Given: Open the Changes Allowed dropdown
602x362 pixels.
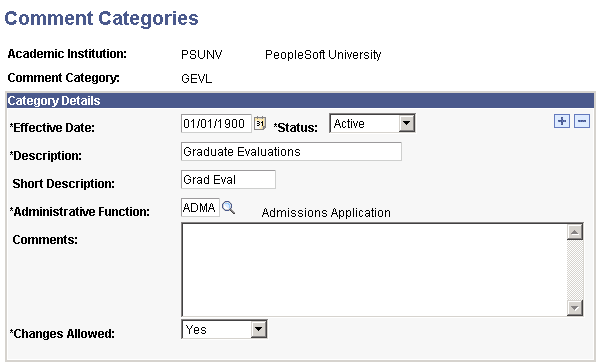Looking at the screenshot, I should coord(224,329).
